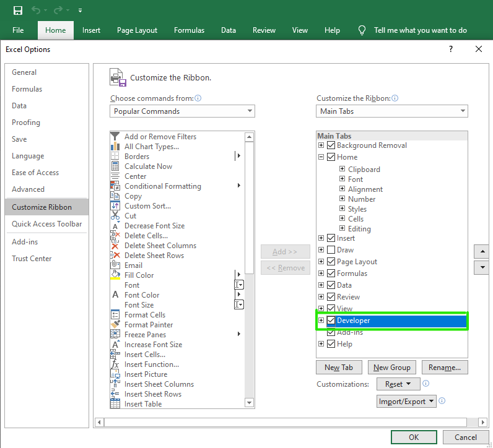Click the Save icon in title bar
Image resolution: width=493 pixels, height=448 pixels.
[x=18, y=10]
